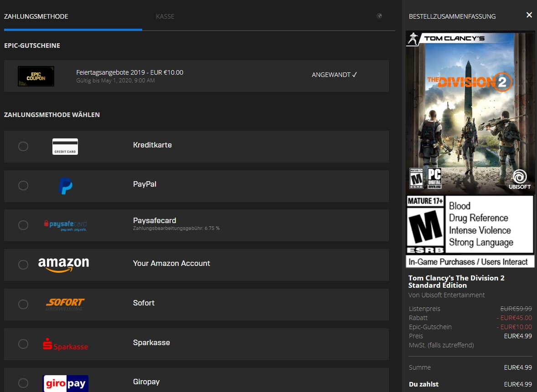This screenshot has width=537, height=392.
Task: Click the Listenpreis EUR€59.99 value
Action: point(516,309)
